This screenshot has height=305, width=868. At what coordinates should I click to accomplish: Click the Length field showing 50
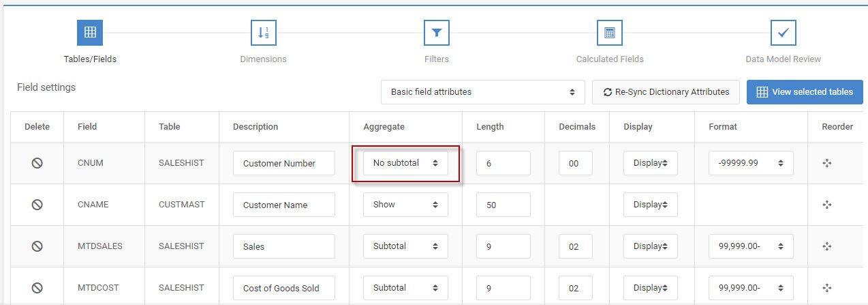(x=503, y=205)
